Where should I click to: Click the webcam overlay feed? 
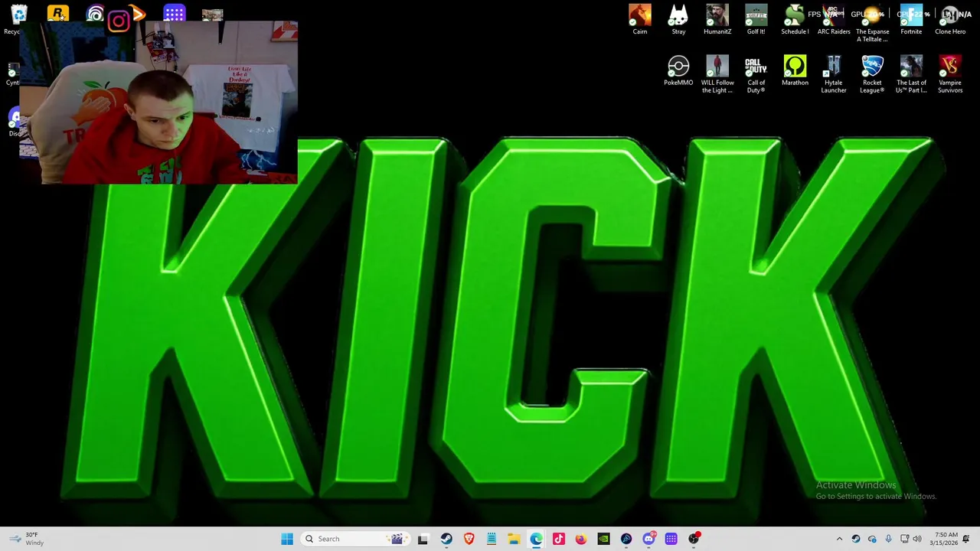(x=158, y=103)
